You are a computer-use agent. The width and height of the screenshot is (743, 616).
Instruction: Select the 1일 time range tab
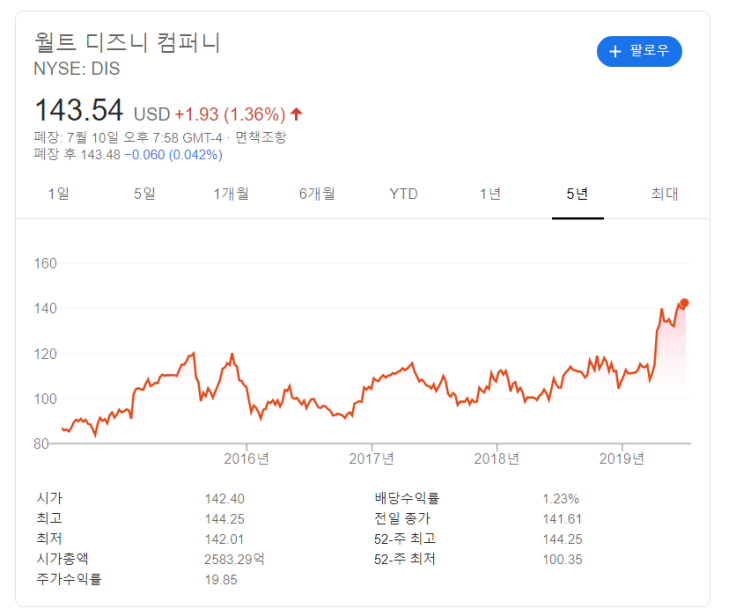[x=58, y=194]
